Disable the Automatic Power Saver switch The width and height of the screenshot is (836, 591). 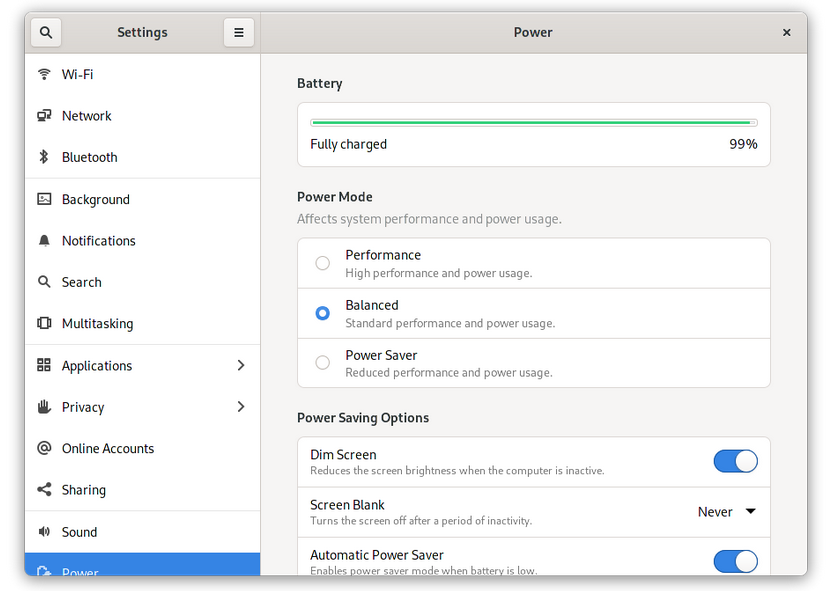(735, 561)
